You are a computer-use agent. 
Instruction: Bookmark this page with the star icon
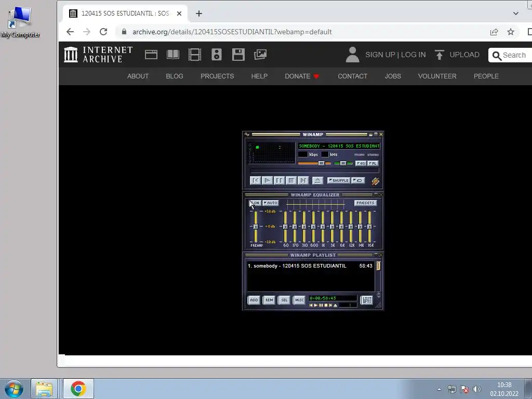(x=511, y=32)
